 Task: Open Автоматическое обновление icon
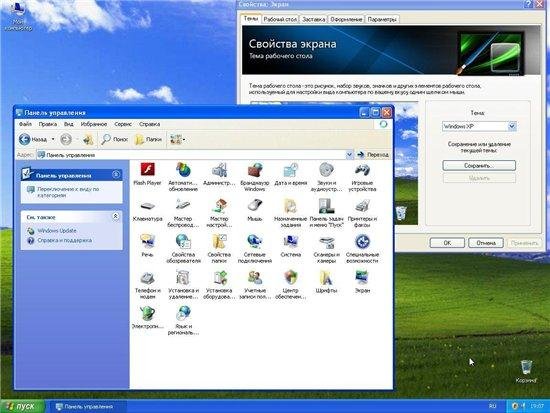[x=183, y=177]
